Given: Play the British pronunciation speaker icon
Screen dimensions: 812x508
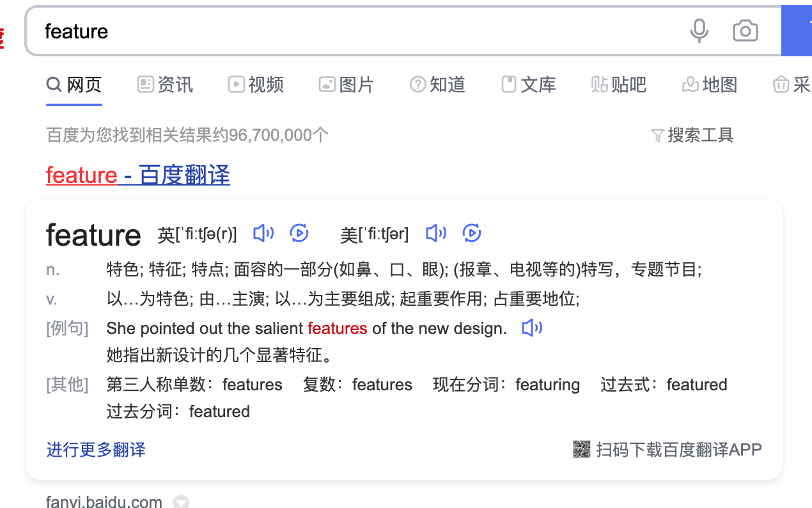Looking at the screenshot, I should click(263, 234).
